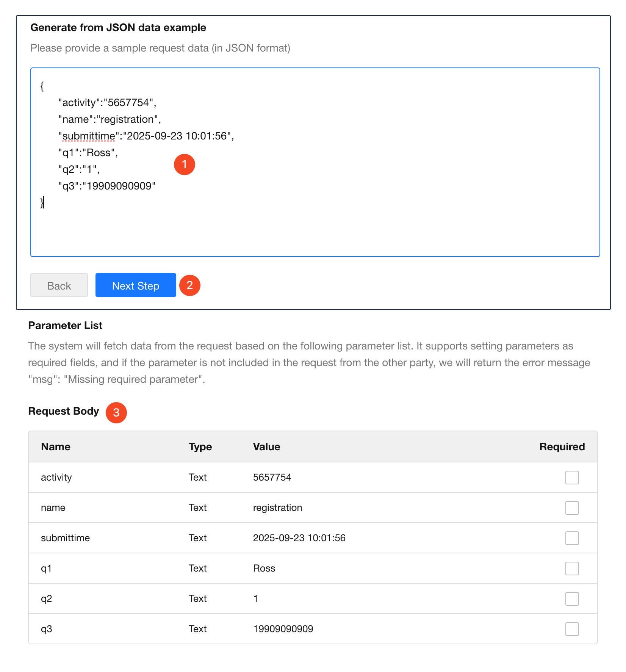This screenshot has height=672, width=626.
Task: Click the Type column header
Action: point(200,447)
